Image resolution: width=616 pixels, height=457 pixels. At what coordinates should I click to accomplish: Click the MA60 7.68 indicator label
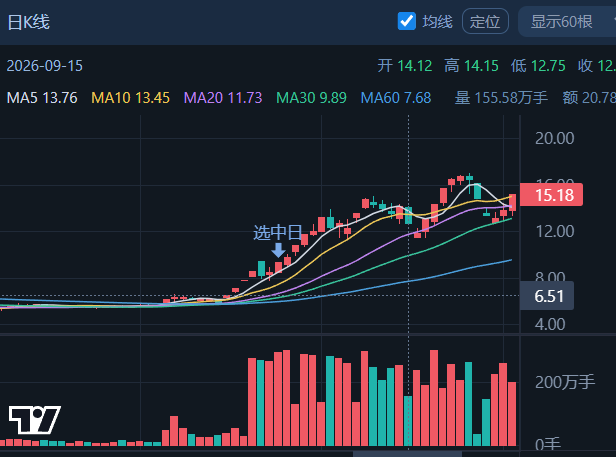tap(396, 98)
